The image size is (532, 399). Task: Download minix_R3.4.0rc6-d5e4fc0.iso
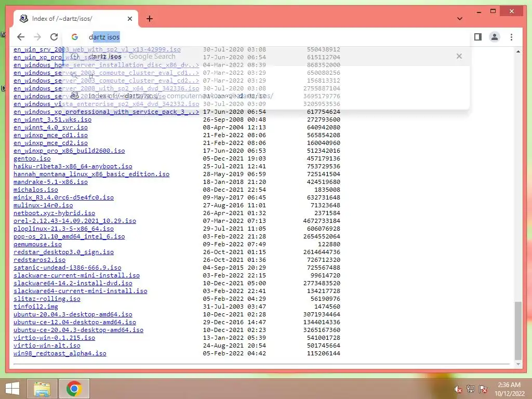[63, 197]
